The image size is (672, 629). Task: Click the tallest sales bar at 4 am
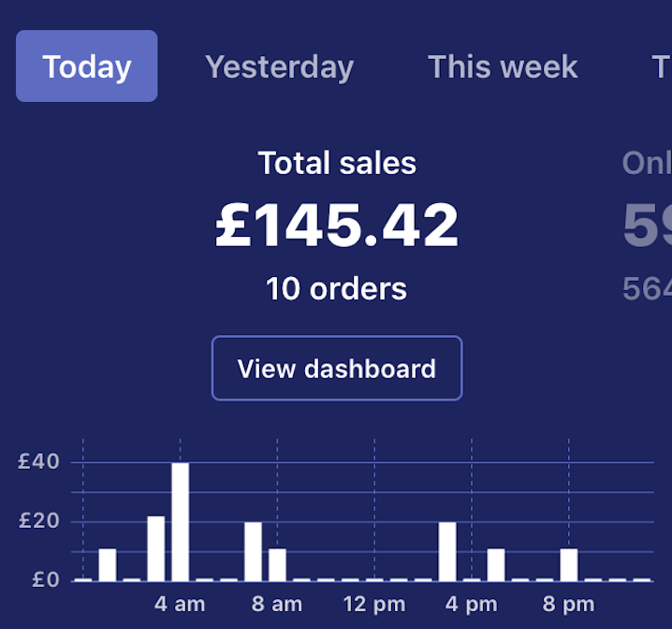pos(181,521)
